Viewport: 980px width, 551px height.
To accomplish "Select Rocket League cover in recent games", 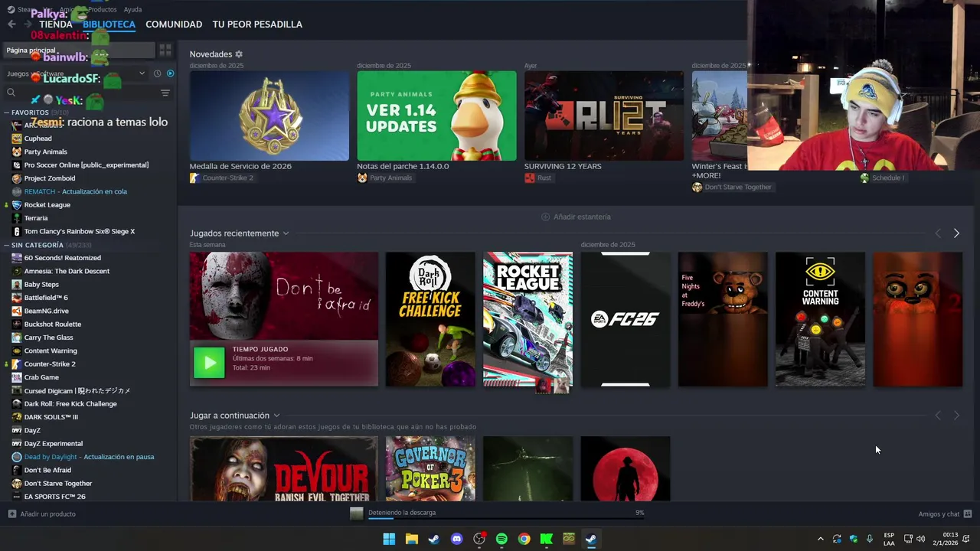I will click(528, 319).
